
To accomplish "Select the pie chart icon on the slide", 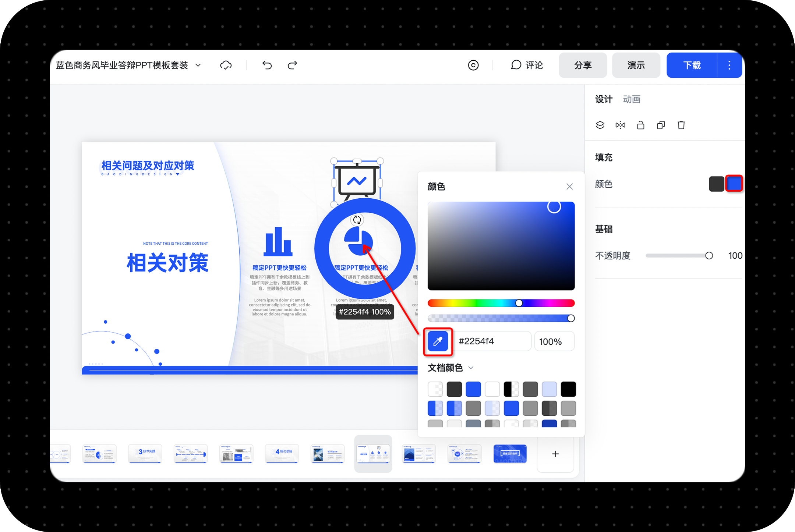I will (358, 241).
